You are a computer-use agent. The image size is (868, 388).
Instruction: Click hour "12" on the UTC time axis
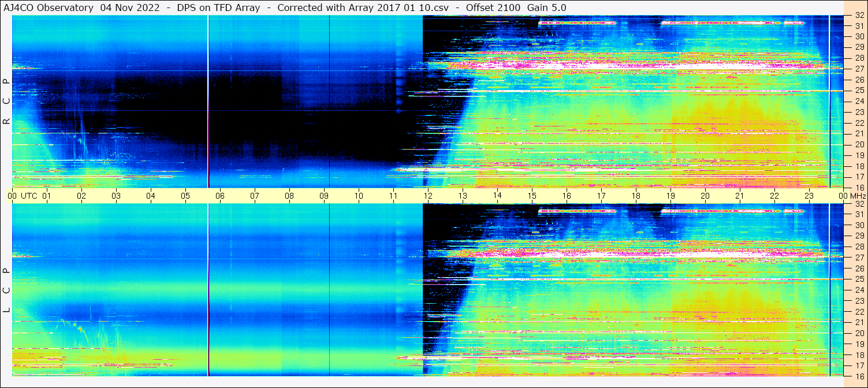428,196
